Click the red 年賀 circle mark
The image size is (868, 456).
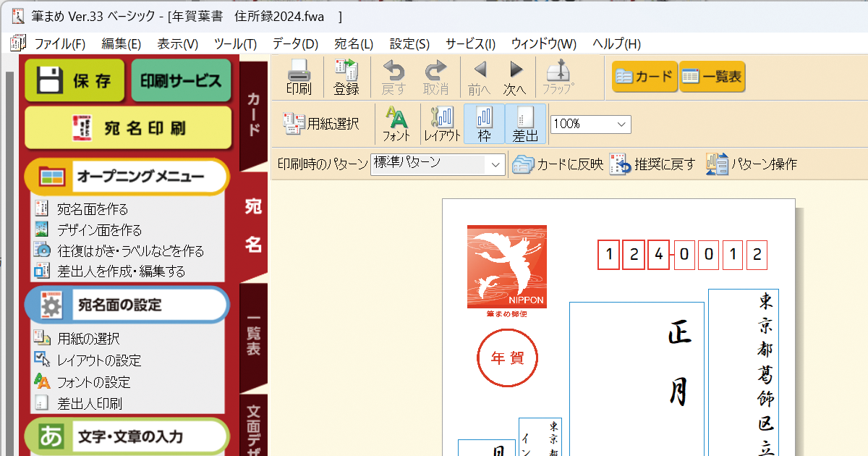pyautogui.click(x=507, y=357)
